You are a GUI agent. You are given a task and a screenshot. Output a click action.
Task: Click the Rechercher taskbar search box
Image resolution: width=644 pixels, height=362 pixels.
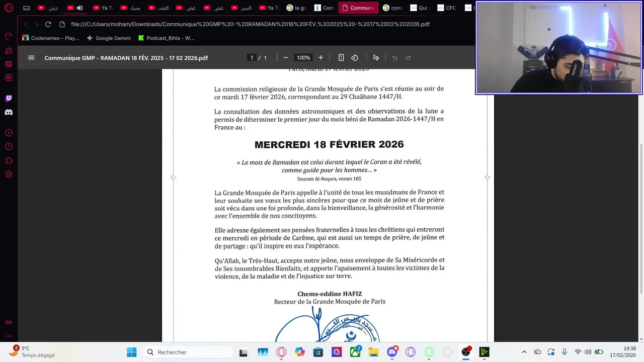coord(188,352)
